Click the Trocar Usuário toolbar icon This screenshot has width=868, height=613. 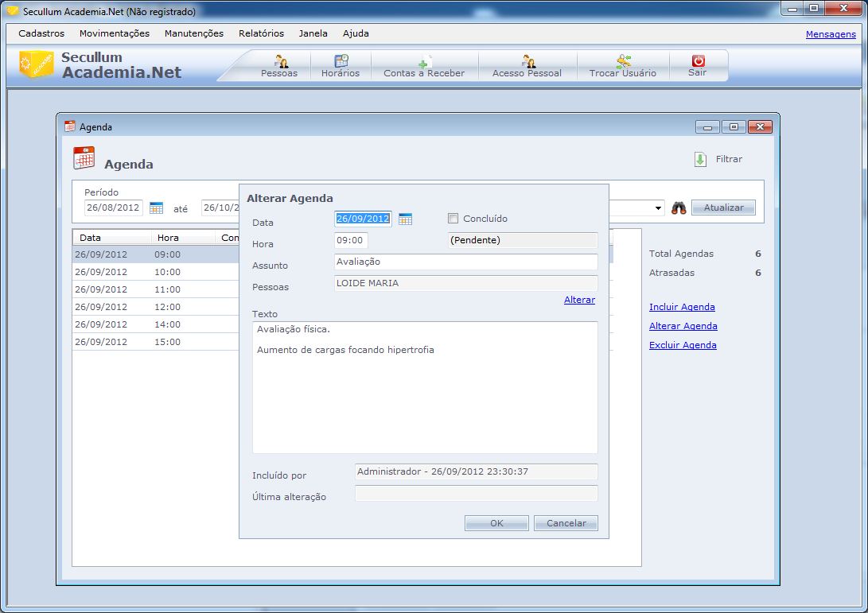tap(623, 61)
